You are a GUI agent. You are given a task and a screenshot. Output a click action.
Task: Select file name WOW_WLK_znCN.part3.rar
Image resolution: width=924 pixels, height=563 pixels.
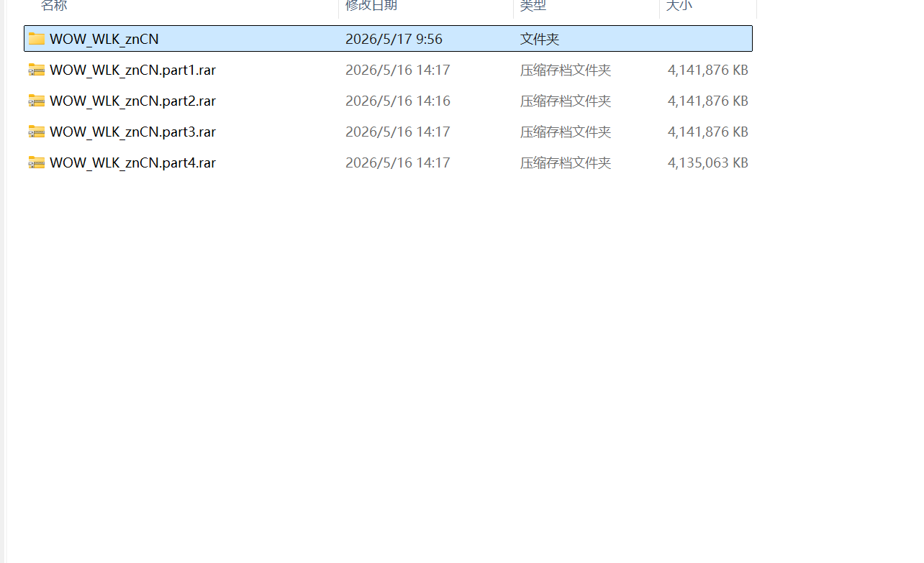tap(133, 132)
